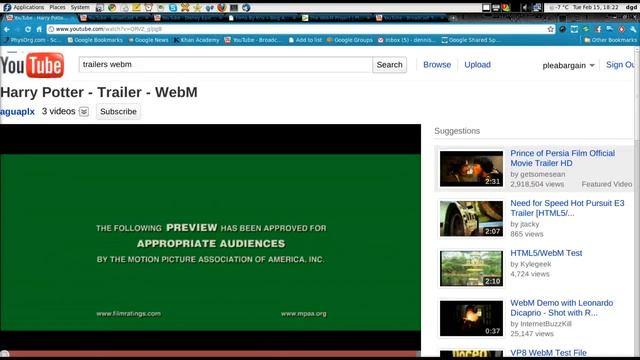Open the Places menu
The width and height of the screenshot is (640, 360).
58,7
